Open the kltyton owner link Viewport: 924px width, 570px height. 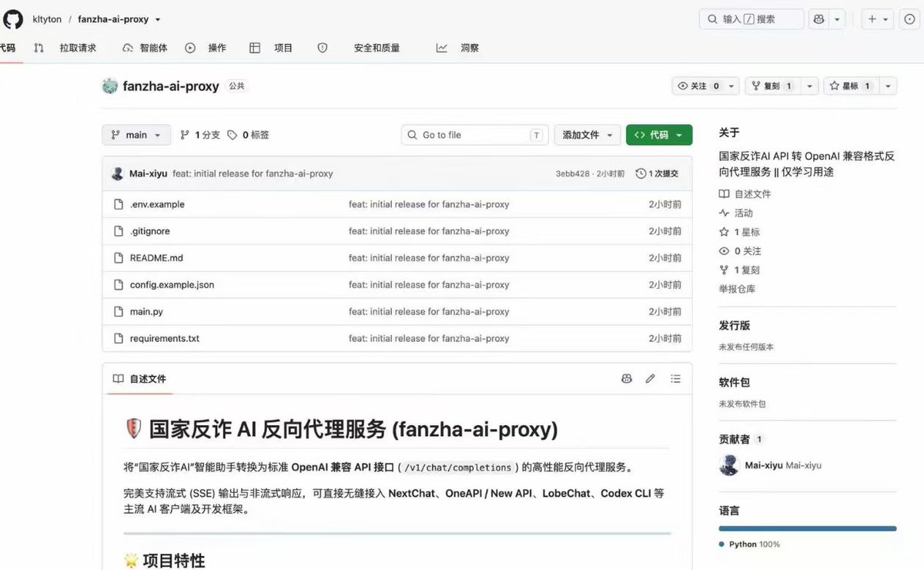click(x=47, y=19)
